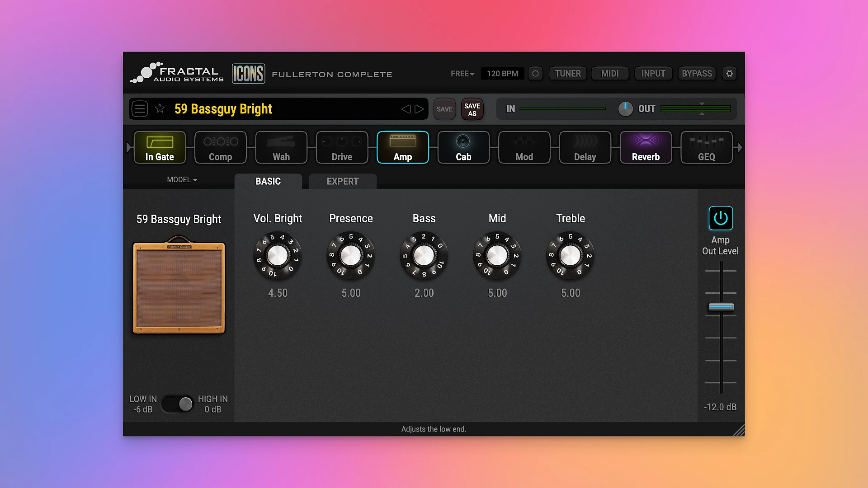
Task: Open the preset list menu
Action: [x=140, y=108]
